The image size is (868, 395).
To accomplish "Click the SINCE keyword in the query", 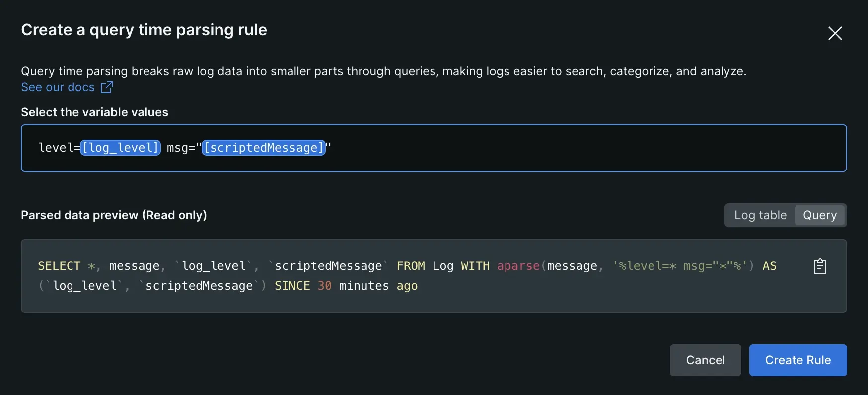I will coord(292,286).
